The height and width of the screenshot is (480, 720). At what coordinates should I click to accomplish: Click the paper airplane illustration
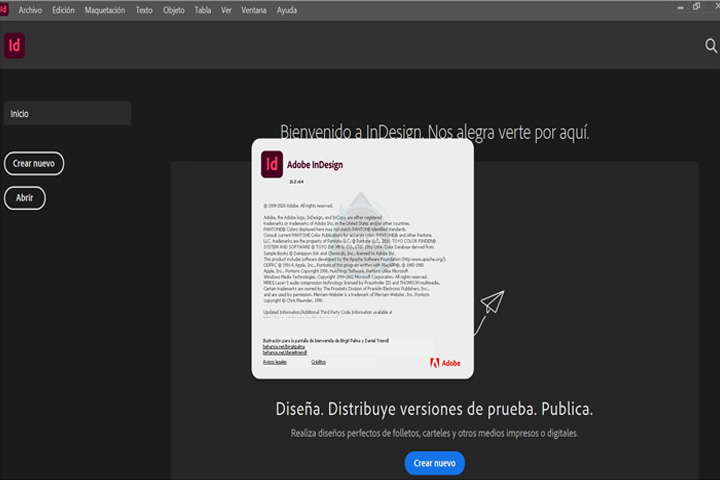[492, 302]
